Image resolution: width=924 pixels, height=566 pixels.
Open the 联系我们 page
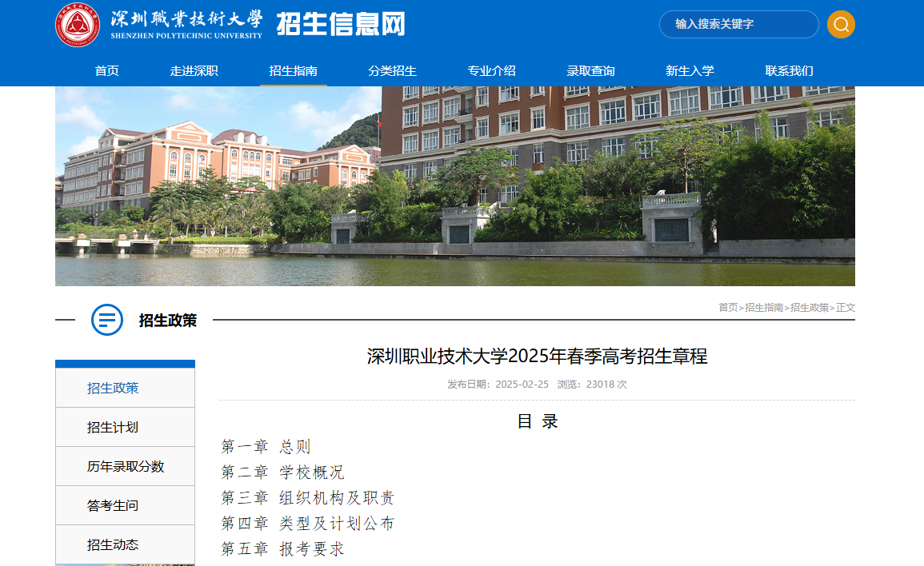coord(788,70)
